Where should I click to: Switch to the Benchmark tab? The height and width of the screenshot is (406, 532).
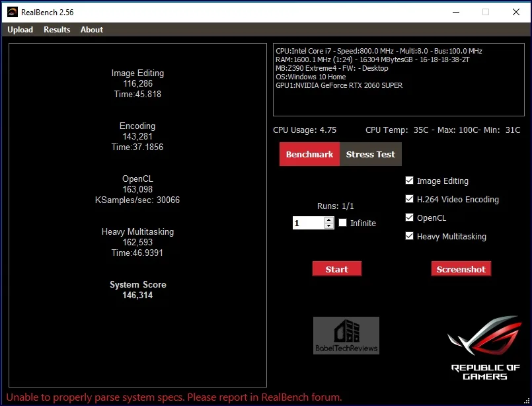(x=309, y=155)
